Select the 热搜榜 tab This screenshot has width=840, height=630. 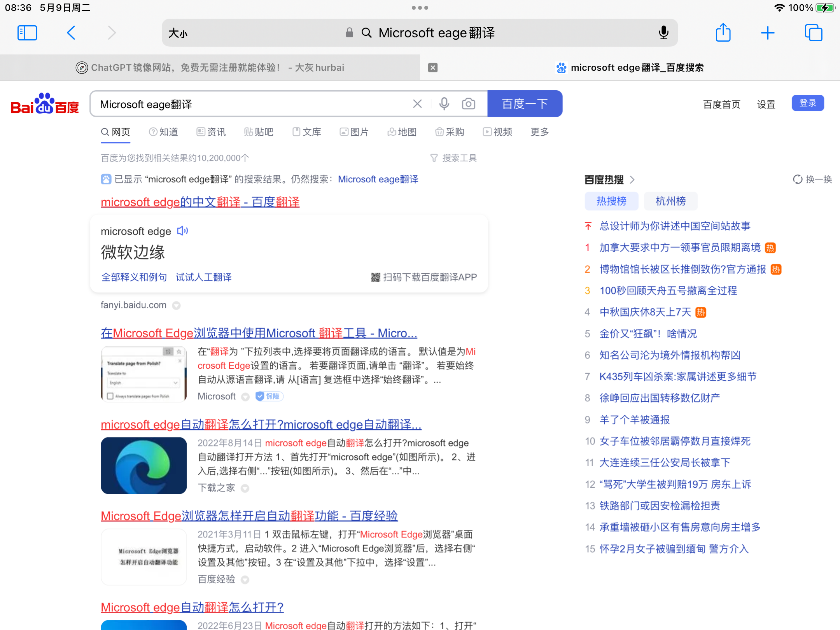(x=611, y=201)
